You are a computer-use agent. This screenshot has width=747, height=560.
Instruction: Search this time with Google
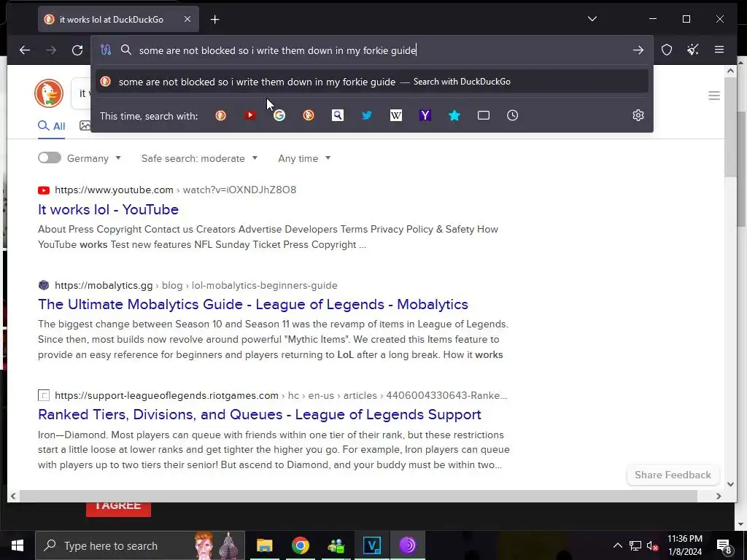[x=279, y=115]
